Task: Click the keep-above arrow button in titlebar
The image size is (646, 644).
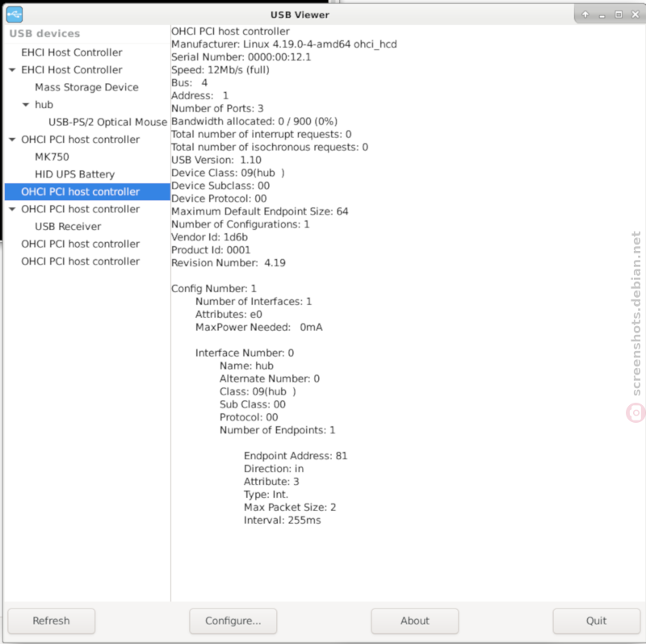Action: (x=585, y=15)
